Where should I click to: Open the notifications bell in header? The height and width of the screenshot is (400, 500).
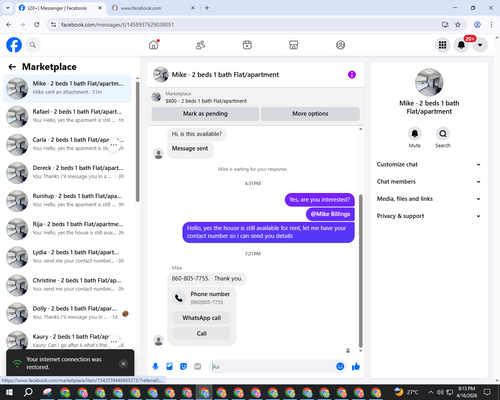461,45
